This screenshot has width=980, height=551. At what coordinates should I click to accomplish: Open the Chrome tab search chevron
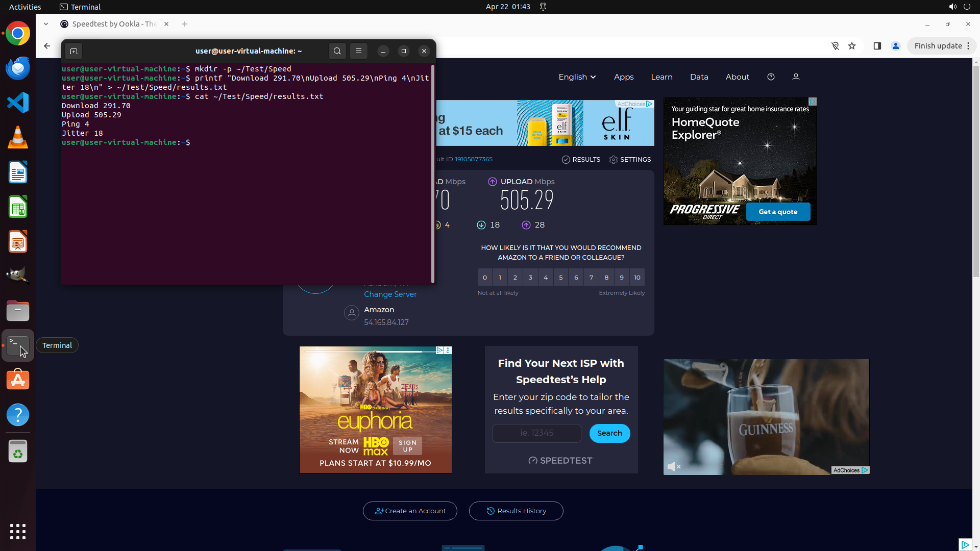(46, 24)
